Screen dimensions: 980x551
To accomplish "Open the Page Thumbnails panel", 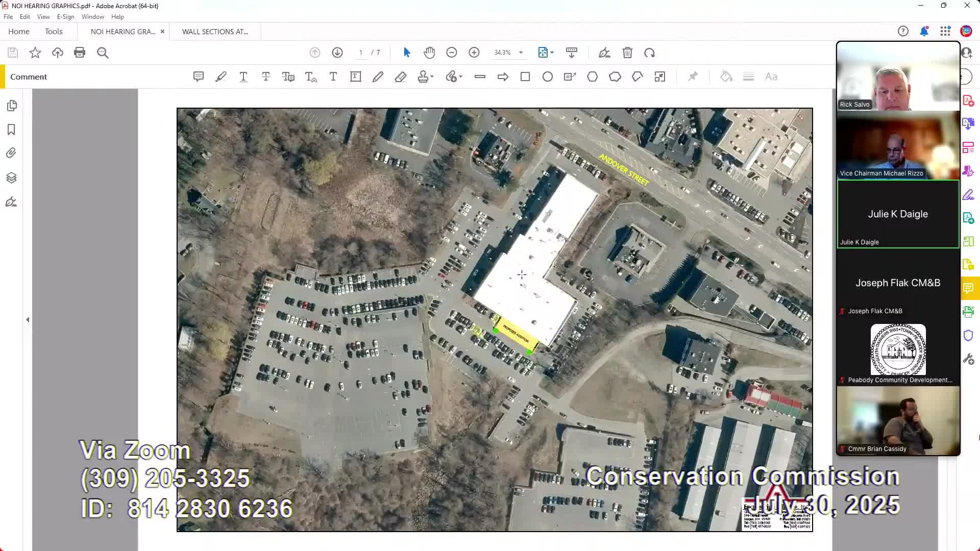I will (x=12, y=106).
